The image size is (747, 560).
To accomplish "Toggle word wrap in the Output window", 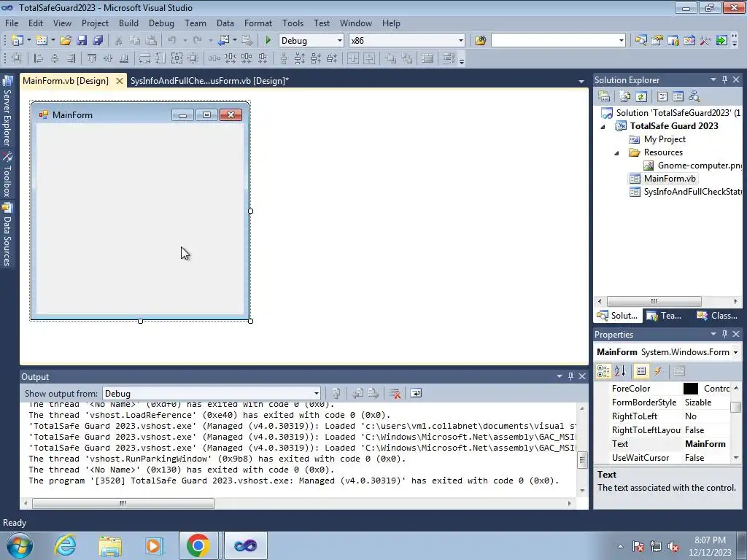I will click(x=416, y=393).
